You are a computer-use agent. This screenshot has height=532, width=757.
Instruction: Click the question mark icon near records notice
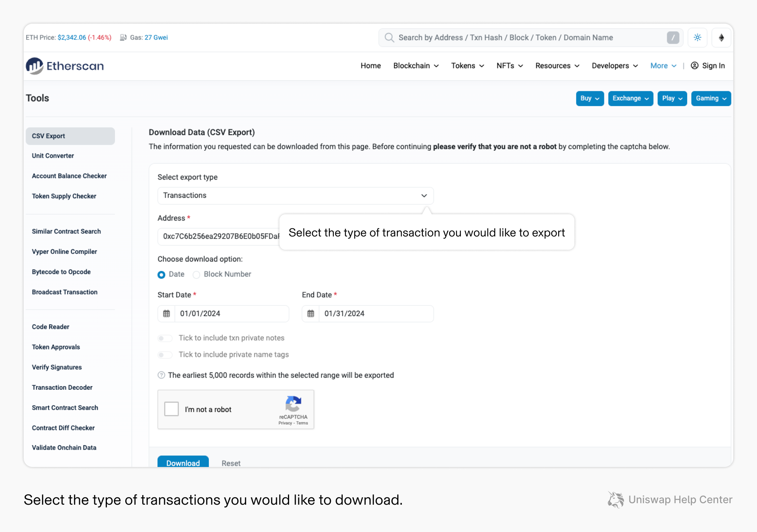pos(161,375)
